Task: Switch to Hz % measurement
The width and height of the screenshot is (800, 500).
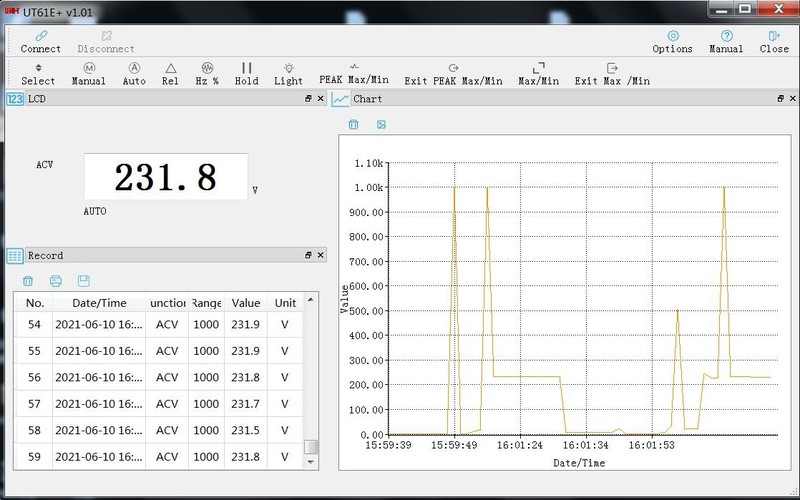Action: pyautogui.click(x=208, y=74)
